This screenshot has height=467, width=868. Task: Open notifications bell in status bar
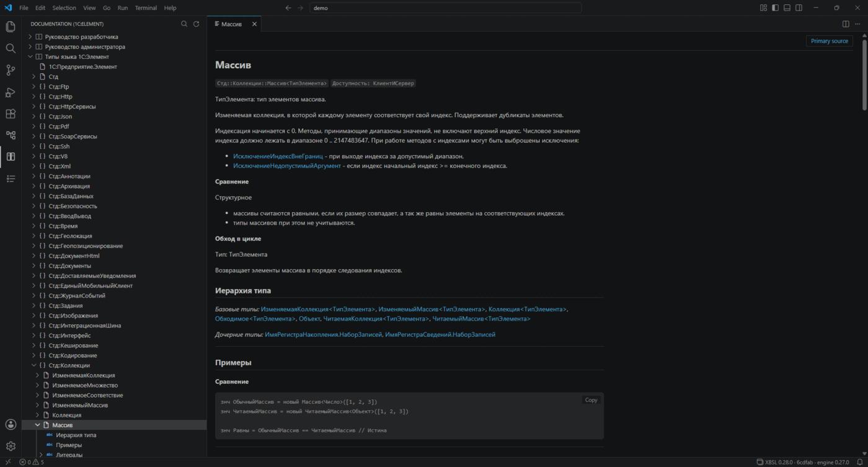[x=859, y=462]
